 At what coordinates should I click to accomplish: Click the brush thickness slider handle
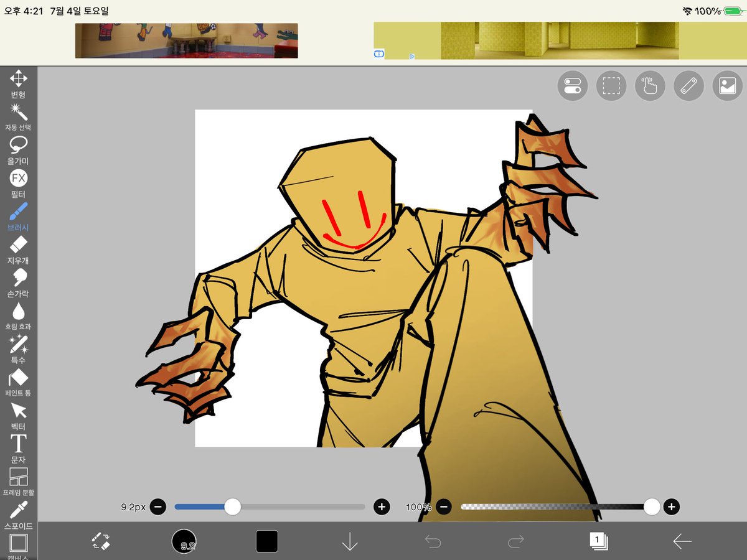[232, 507]
